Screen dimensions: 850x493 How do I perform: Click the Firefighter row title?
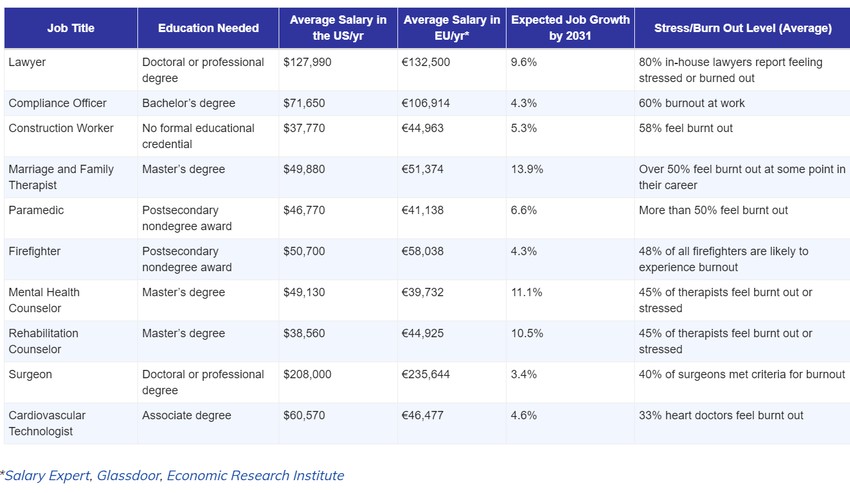coord(36,251)
